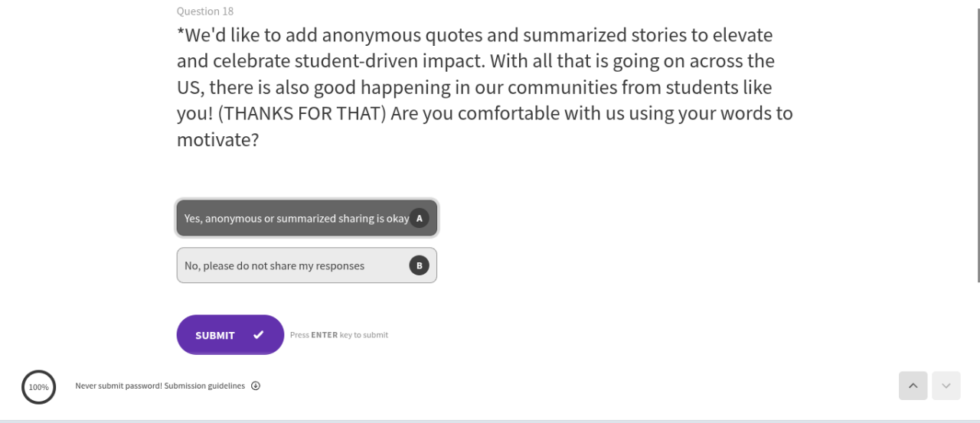Click the checkmark icon on Submit
Viewport: 980px width, 423px height.
click(x=259, y=335)
